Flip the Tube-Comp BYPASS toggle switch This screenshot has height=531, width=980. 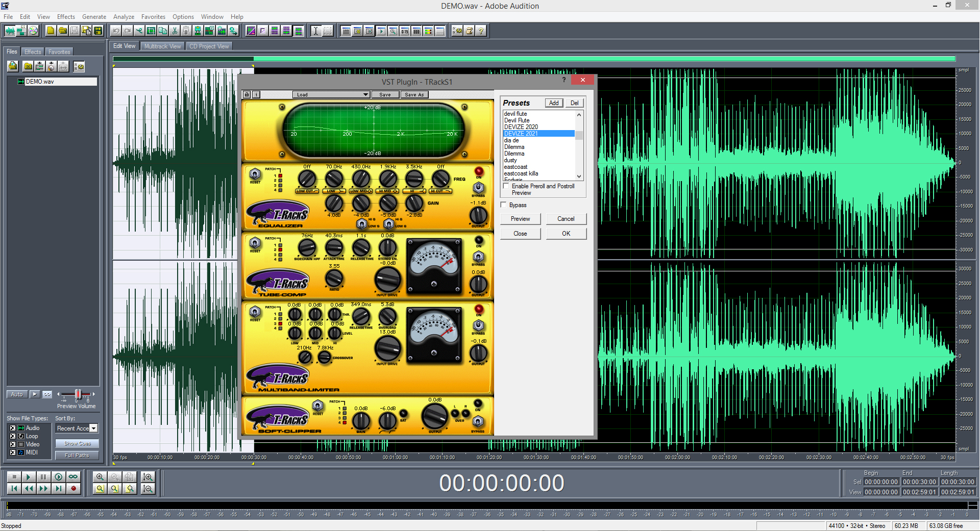(478, 257)
